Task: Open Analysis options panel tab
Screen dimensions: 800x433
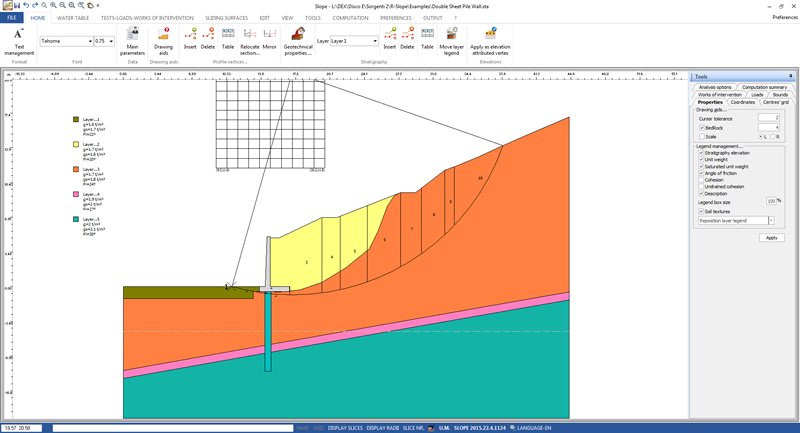Action: click(715, 87)
